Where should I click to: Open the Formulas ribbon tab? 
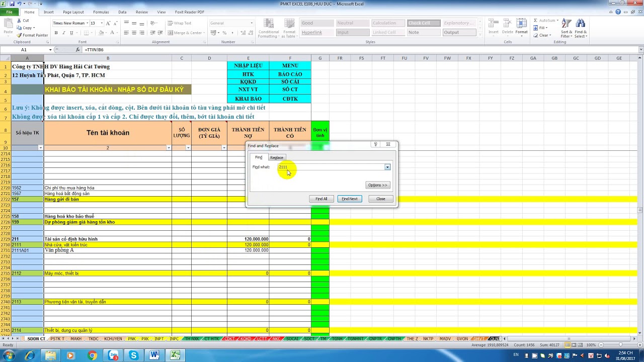pyautogui.click(x=101, y=12)
